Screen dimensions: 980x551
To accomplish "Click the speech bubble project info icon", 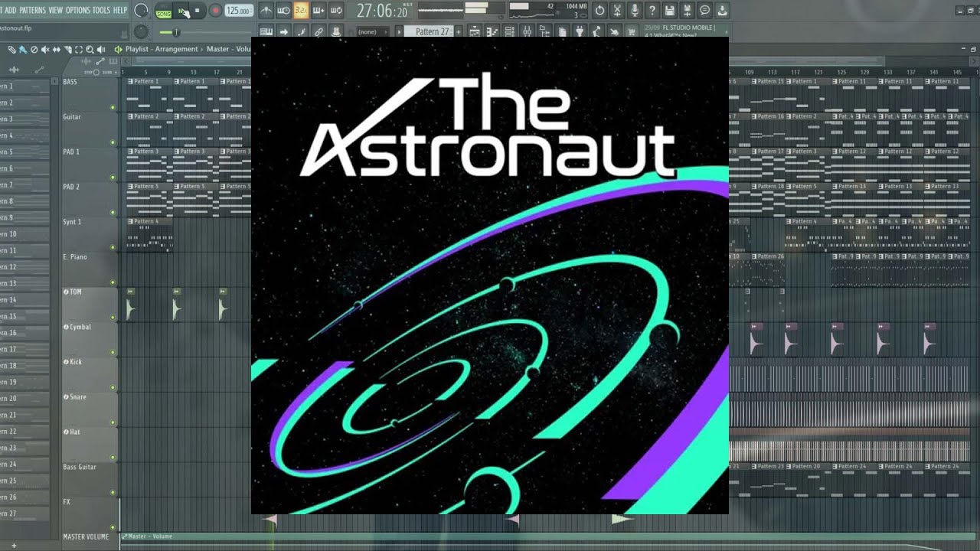I will (x=704, y=11).
